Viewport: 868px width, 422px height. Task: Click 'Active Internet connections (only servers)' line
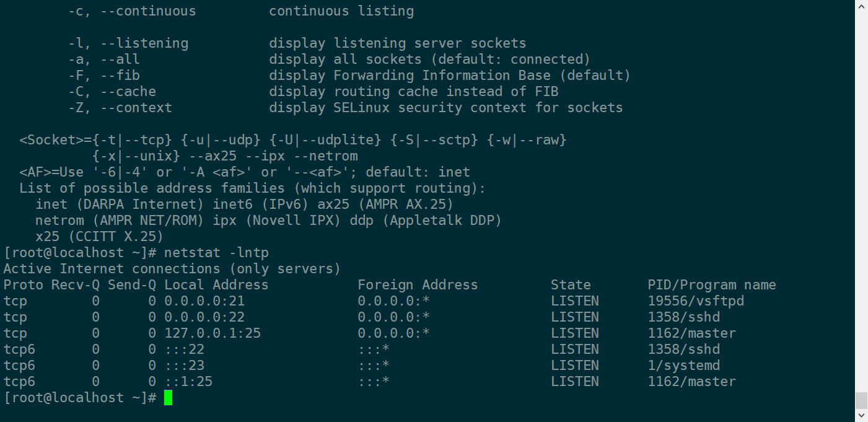pyautogui.click(x=172, y=269)
